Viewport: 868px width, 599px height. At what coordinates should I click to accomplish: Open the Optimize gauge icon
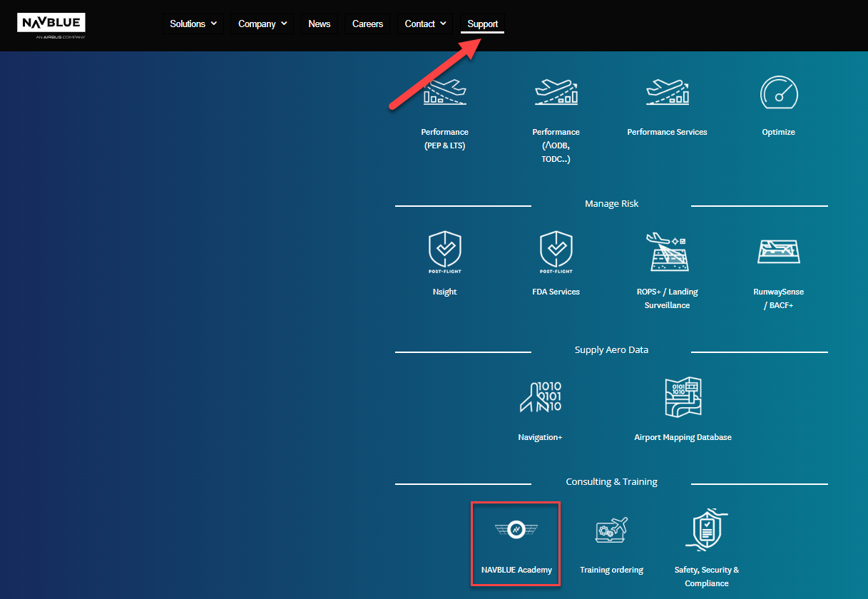[x=778, y=93]
